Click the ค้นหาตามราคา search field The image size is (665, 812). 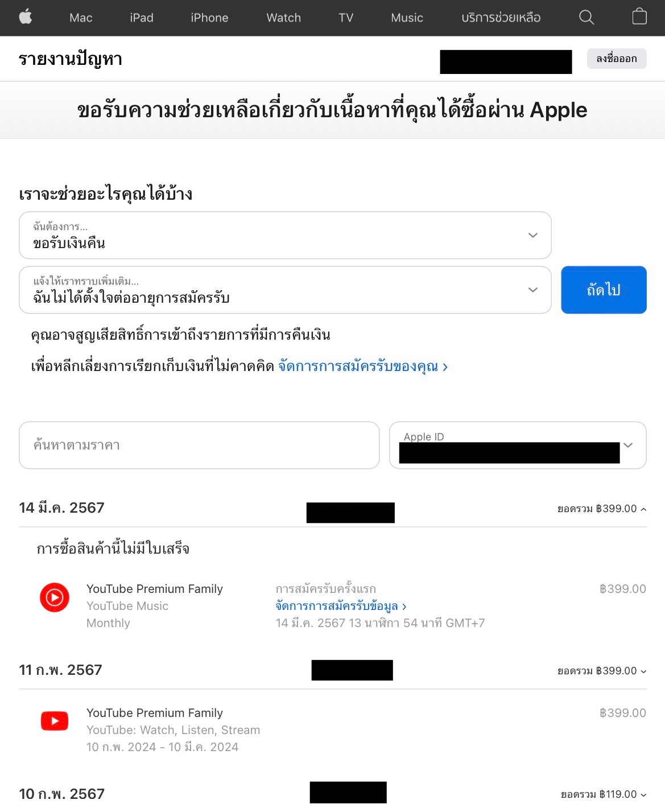pyautogui.click(x=199, y=445)
